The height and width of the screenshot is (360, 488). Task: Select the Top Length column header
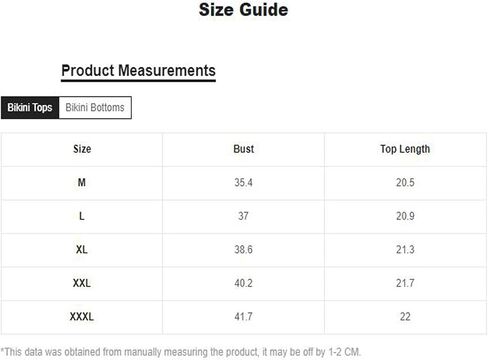tap(405, 149)
